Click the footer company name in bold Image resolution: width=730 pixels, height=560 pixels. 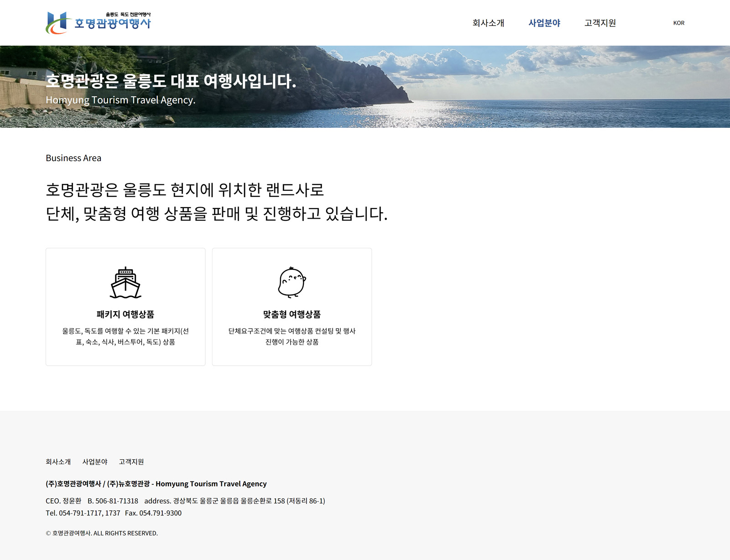(x=156, y=484)
